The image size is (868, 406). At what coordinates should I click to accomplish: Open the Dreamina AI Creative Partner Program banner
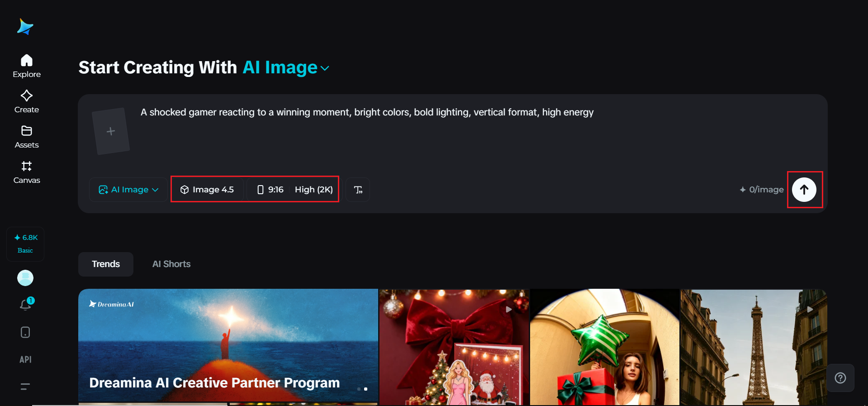click(228, 346)
